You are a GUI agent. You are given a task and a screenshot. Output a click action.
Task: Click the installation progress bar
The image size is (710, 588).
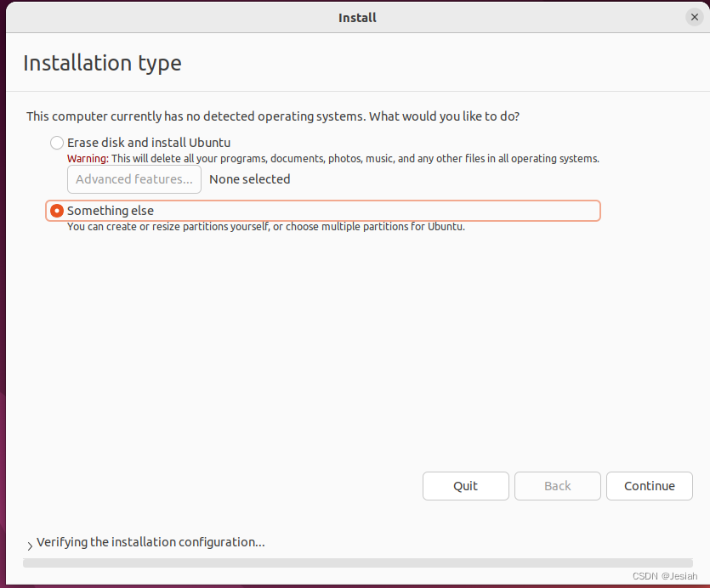pyautogui.click(x=357, y=563)
